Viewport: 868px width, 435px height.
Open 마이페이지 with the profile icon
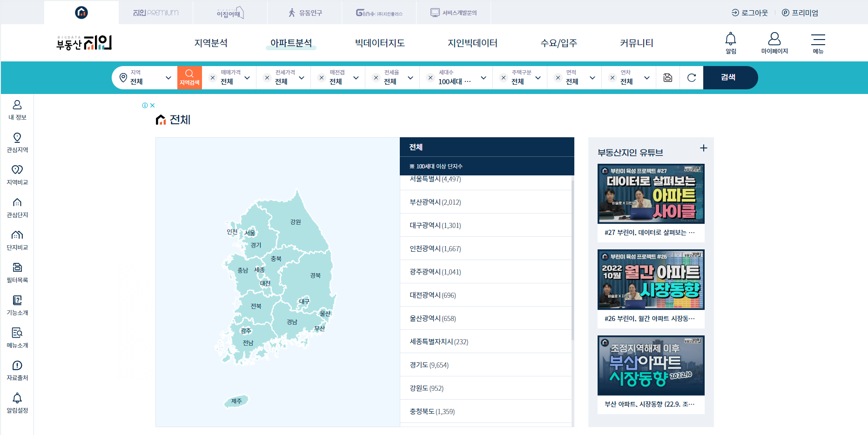pos(774,42)
